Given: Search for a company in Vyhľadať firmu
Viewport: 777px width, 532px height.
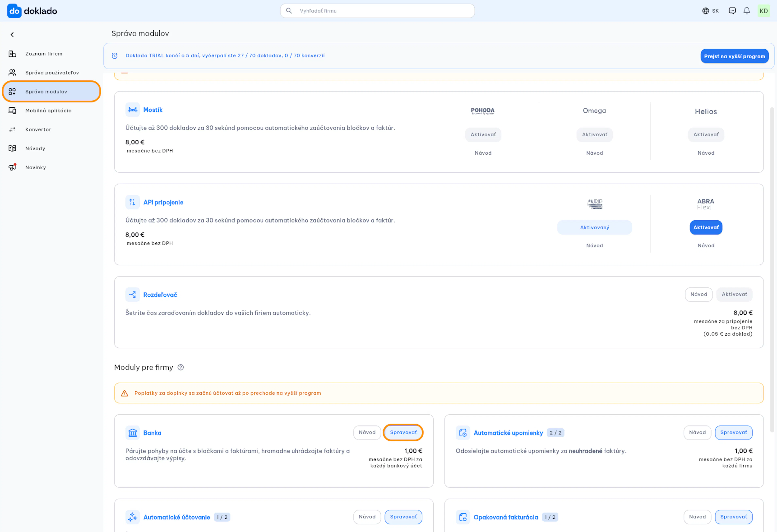Looking at the screenshot, I should pyautogui.click(x=377, y=11).
